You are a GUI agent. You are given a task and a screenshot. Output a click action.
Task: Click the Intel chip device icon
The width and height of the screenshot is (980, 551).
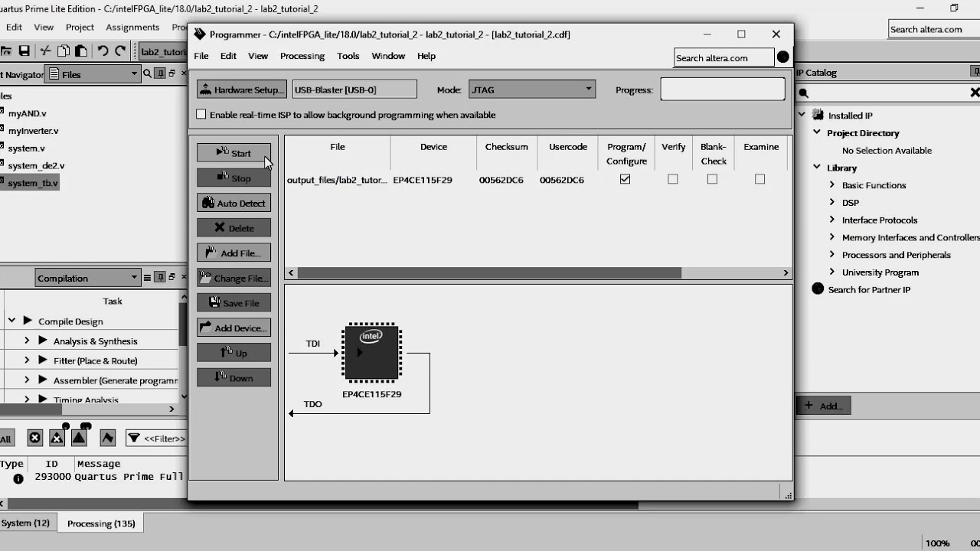(371, 352)
